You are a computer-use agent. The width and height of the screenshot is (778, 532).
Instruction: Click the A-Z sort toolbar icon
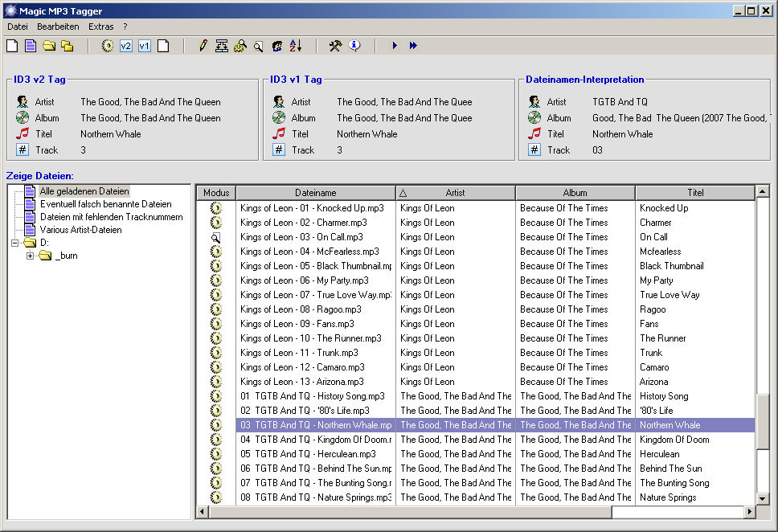(296, 46)
